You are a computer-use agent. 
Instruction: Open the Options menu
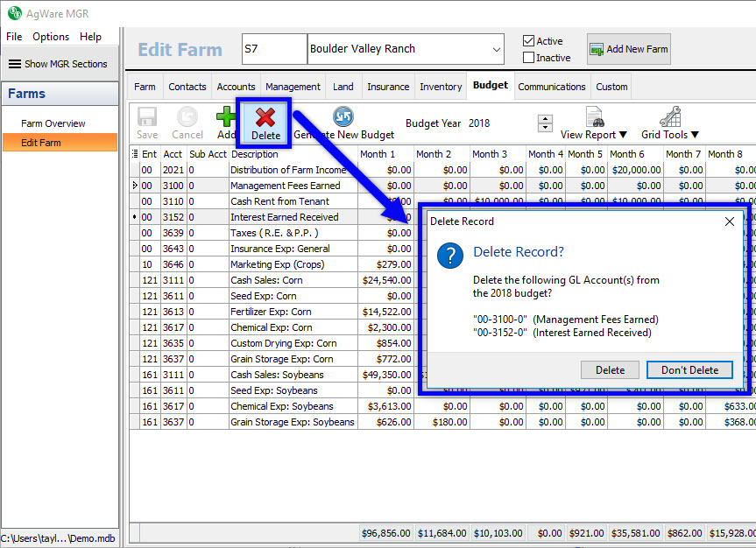(x=51, y=37)
